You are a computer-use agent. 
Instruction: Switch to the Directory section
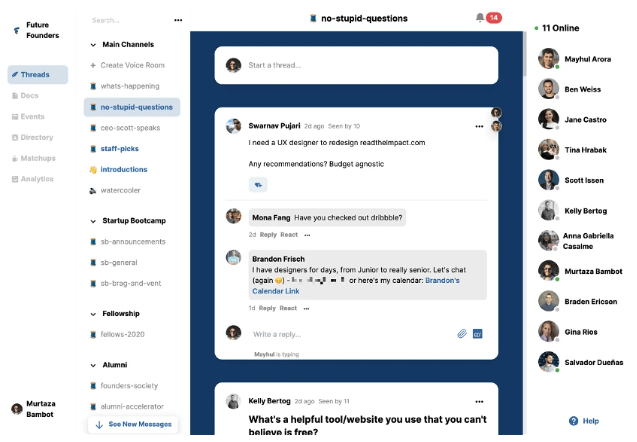click(x=37, y=137)
